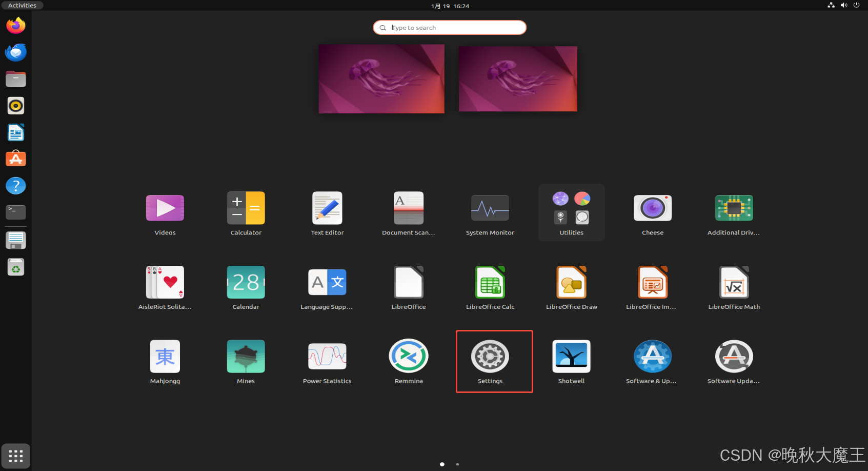Focus the Type to search field
868x471 pixels.
point(450,28)
